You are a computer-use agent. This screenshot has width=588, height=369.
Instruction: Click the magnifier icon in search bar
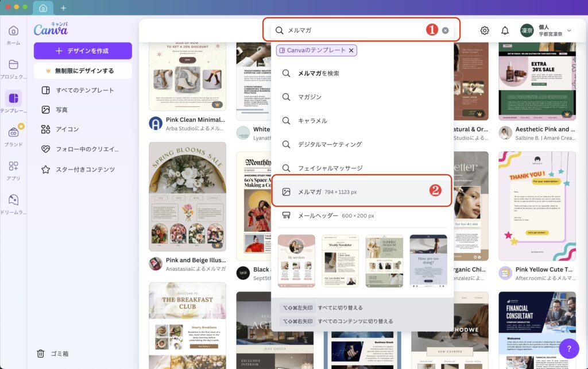(x=280, y=30)
